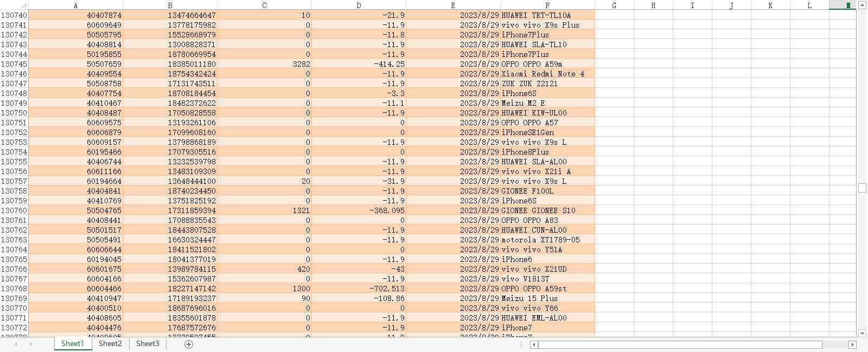The width and height of the screenshot is (868, 352).
Task: Click cell HUAWEI TRT-TL10A
Action: [x=547, y=15]
